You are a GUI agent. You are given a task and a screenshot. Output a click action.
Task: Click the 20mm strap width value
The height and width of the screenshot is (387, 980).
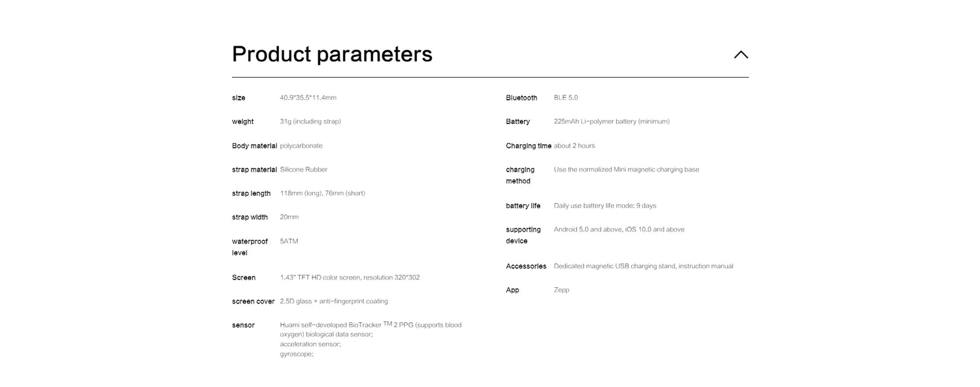pyautogui.click(x=289, y=217)
